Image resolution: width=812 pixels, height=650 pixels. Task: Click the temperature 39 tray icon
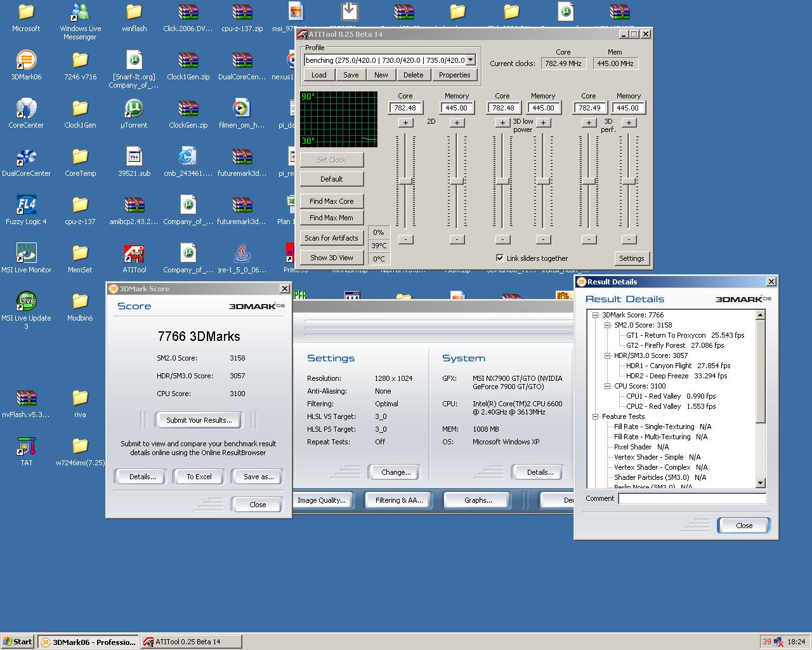pyautogui.click(x=767, y=642)
